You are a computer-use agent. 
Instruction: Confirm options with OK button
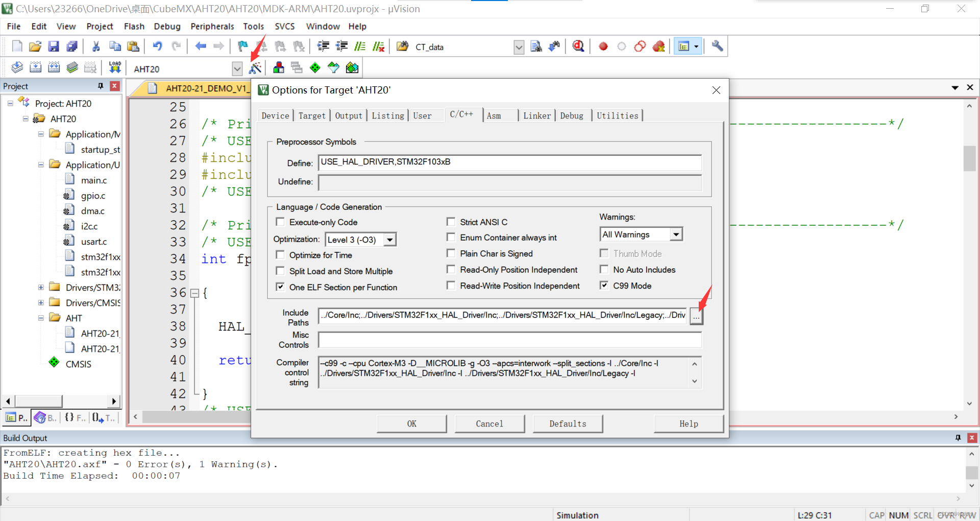(x=412, y=423)
